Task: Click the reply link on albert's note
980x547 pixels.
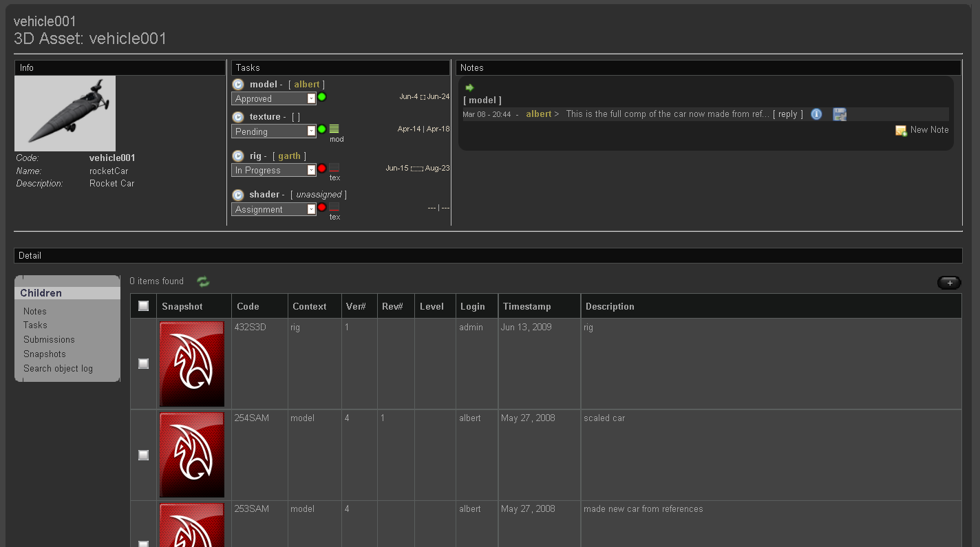Action: [787, 114]
